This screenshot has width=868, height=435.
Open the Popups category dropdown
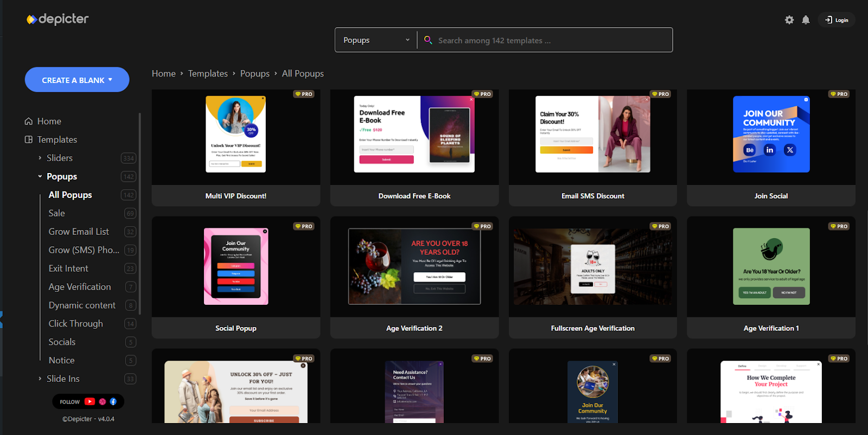click(376, 40)
